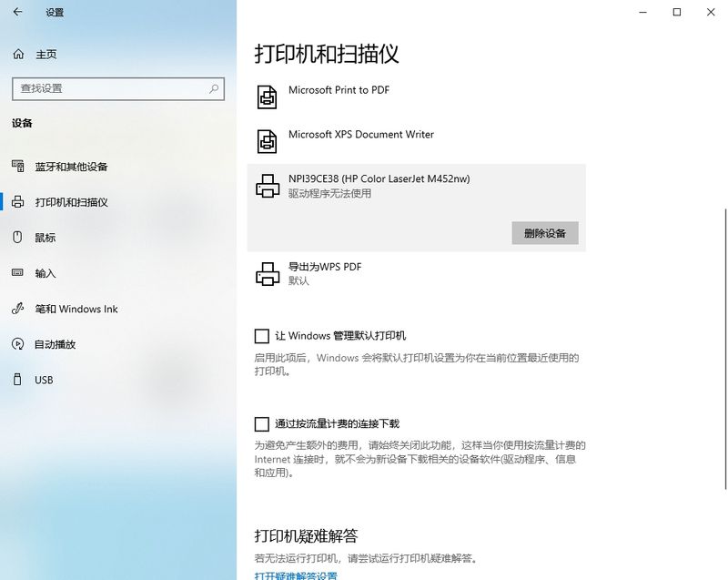
Task: Click Microsoft Print to PDF printer icon
Action: (x=267, y=97)
